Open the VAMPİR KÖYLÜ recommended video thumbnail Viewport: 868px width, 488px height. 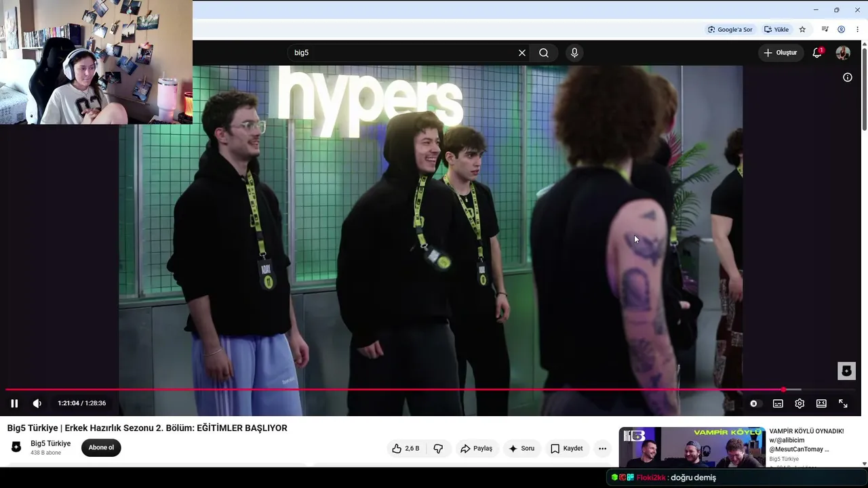[x=692, y=447]
